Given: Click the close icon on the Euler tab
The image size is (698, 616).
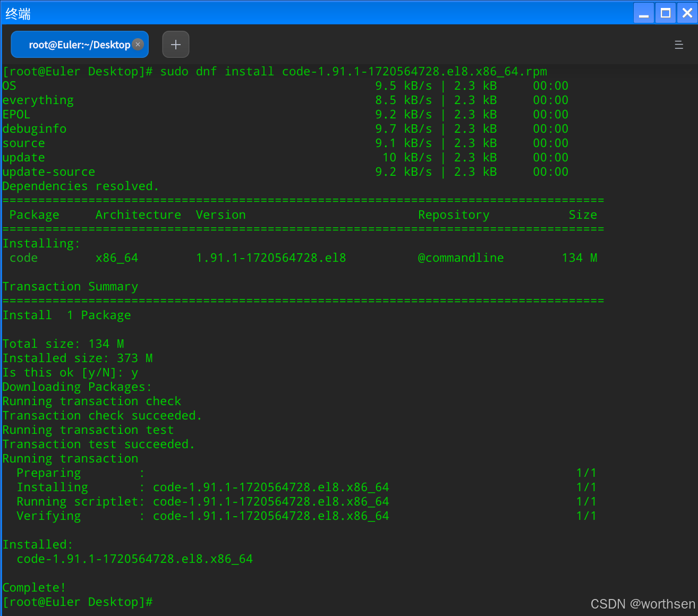Looking at the screenshot, I should (138, 45).
